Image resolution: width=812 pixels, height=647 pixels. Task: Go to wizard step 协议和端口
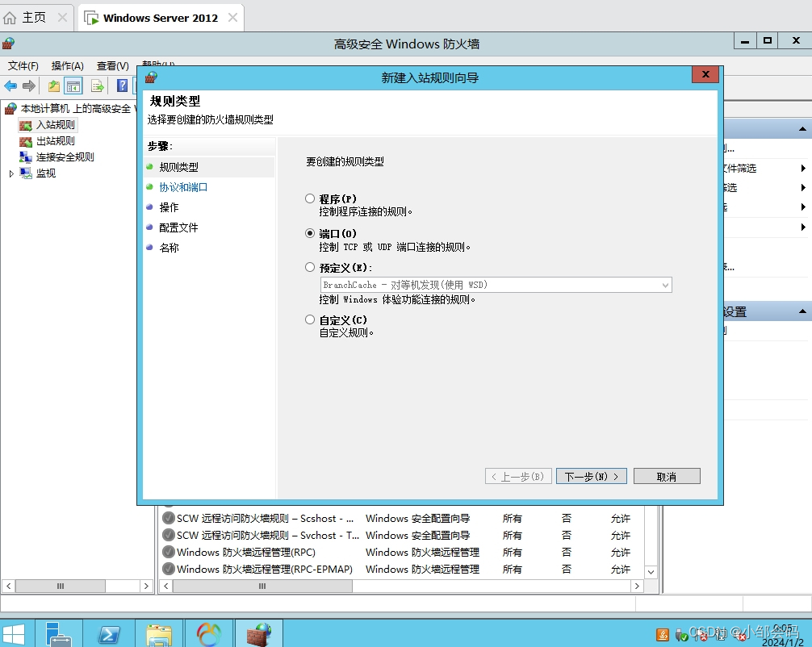(183, 187)
